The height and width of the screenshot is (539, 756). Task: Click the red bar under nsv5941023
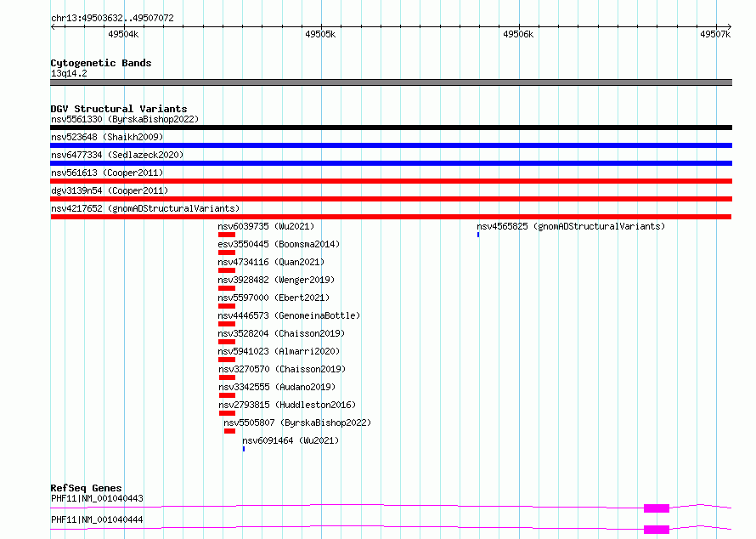tap(227, 360)
